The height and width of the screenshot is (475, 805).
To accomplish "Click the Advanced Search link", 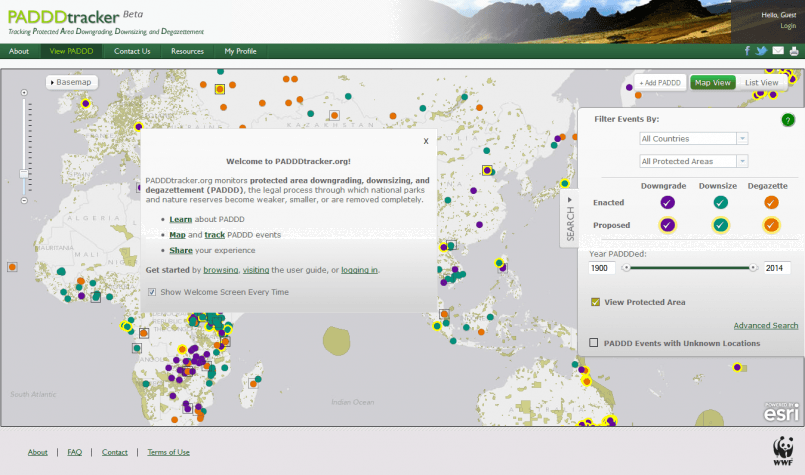I will tap(765, 325).
